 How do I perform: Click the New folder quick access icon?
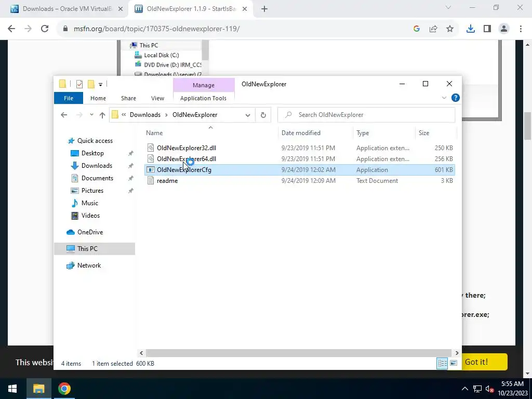click(x=91, y=84)
